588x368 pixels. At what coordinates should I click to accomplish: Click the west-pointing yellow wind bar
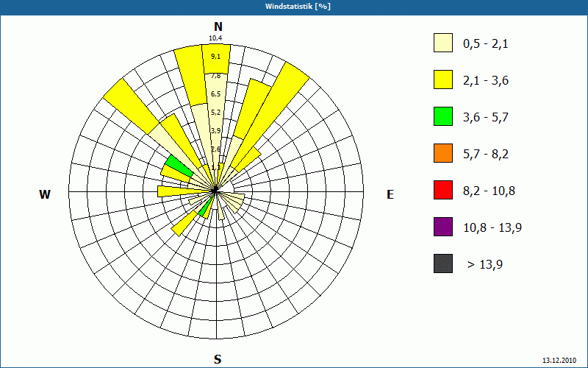pos(184,191)
